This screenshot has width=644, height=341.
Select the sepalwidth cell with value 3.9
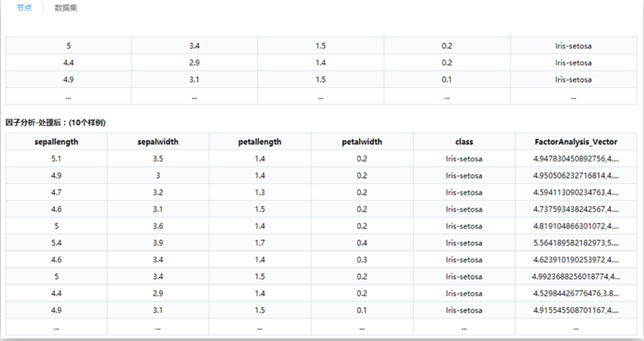(157, 243)
